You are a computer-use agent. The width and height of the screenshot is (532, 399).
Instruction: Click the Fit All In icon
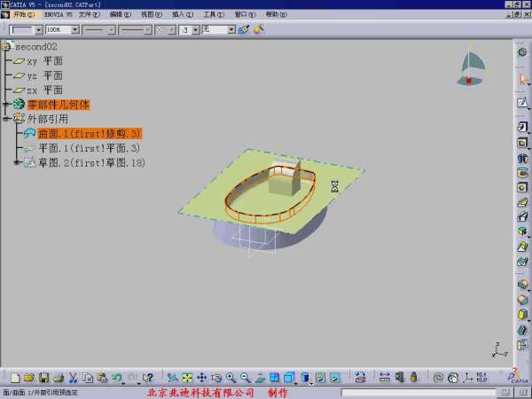coord(187,378)
